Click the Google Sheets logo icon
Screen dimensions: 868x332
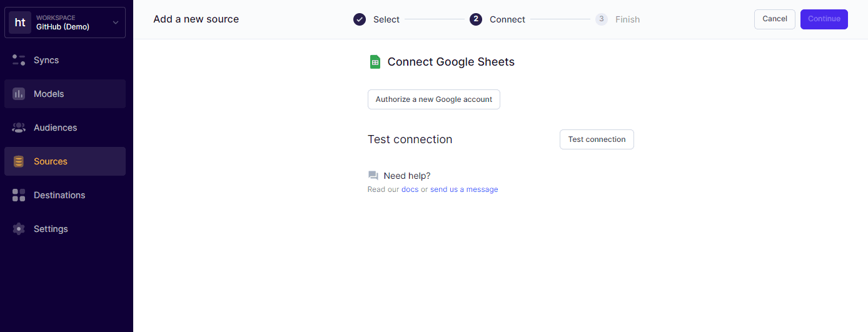point(375,62)
